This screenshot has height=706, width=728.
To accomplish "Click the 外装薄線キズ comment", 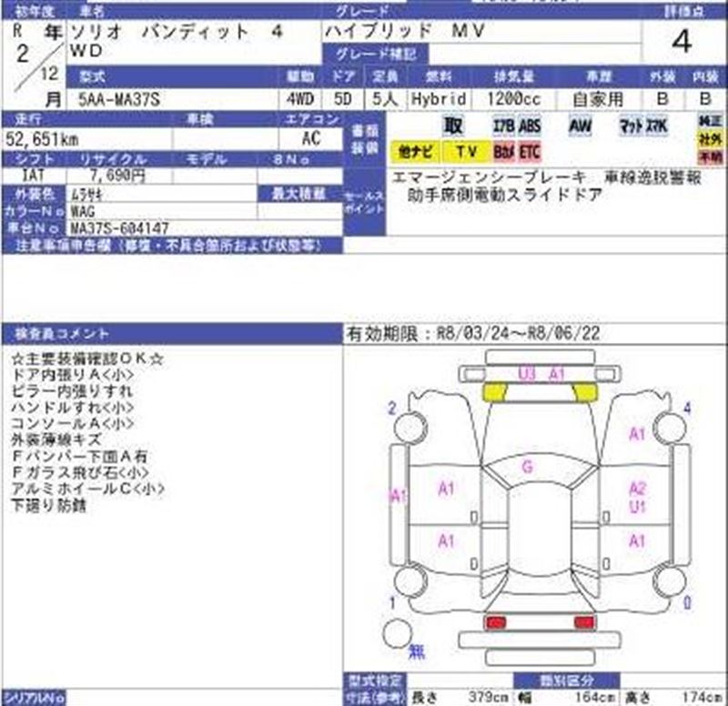I will tap(56, 439).
